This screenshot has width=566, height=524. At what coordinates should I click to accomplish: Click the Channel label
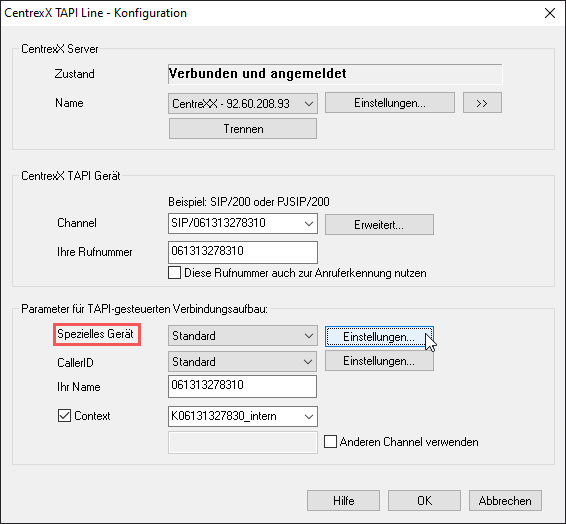click(x=77, y=223)
